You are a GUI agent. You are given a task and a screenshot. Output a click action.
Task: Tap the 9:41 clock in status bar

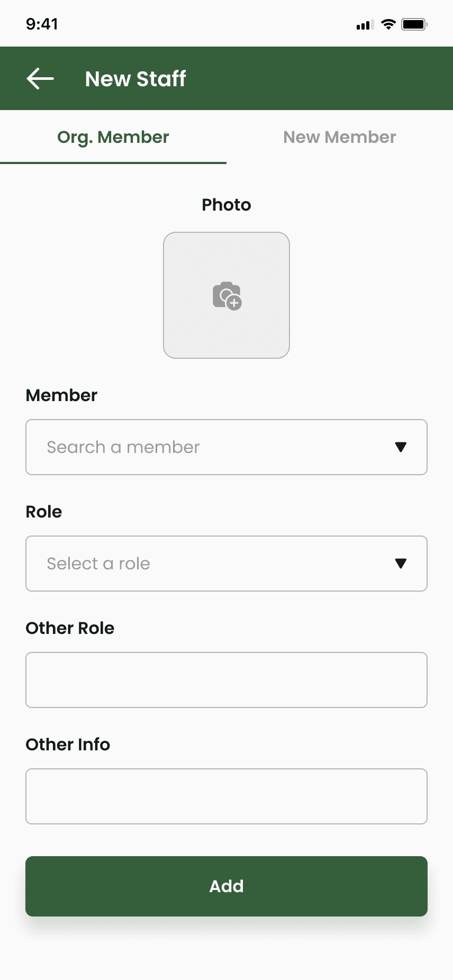[x=42, y=24]
